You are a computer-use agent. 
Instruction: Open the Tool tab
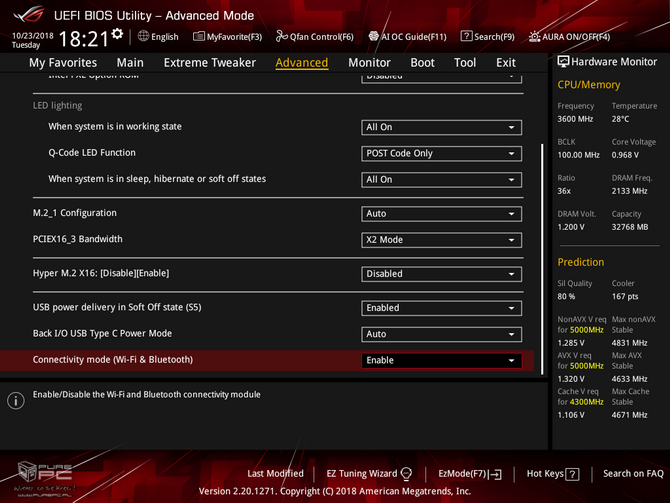coord(465,63)
